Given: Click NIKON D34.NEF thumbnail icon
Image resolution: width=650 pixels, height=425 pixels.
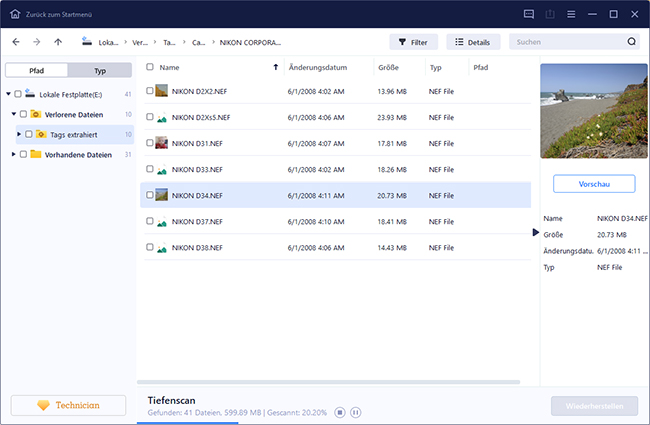Looking at the screenshot, I should point(161,195).
